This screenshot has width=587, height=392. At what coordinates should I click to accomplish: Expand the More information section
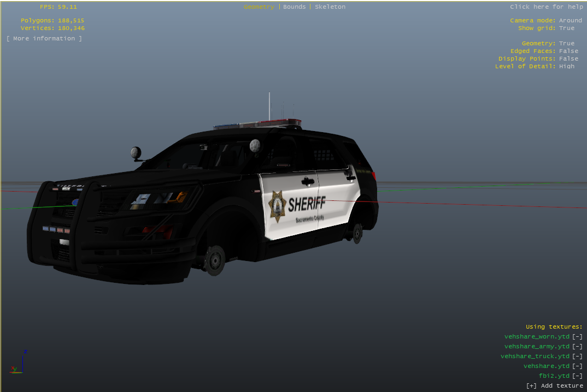44,38
